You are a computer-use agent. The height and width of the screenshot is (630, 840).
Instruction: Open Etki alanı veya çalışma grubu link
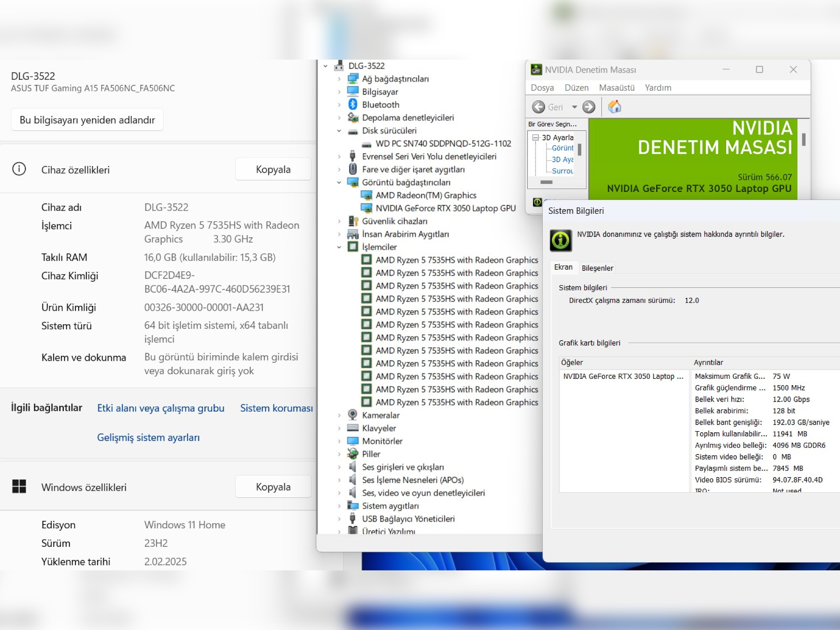pyautogui.click(x=160, y=408)
